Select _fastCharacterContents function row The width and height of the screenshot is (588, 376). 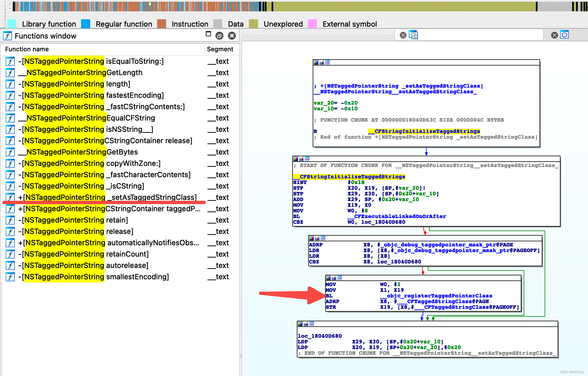pyautogui.click(x=120, y=175)
